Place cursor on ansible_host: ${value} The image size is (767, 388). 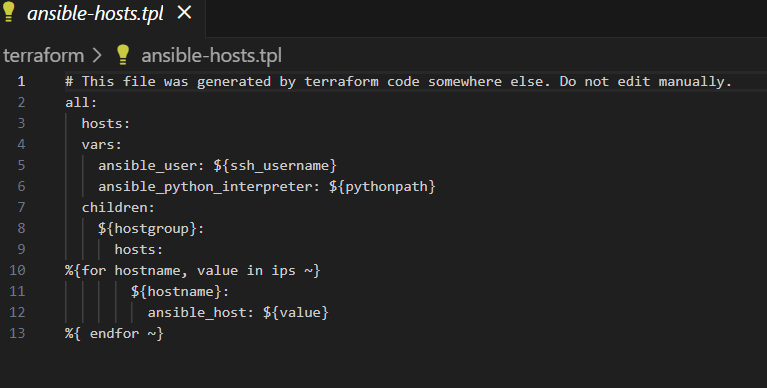click(x=238, y=313)
